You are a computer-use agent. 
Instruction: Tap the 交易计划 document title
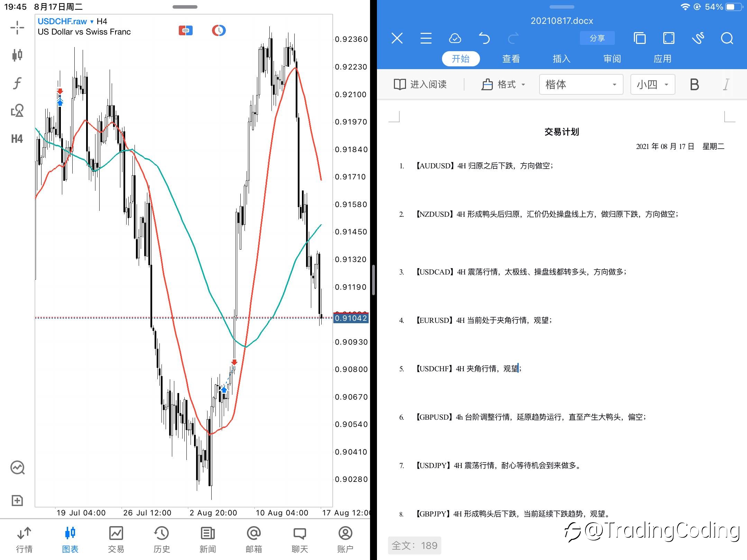coord(562,132)
